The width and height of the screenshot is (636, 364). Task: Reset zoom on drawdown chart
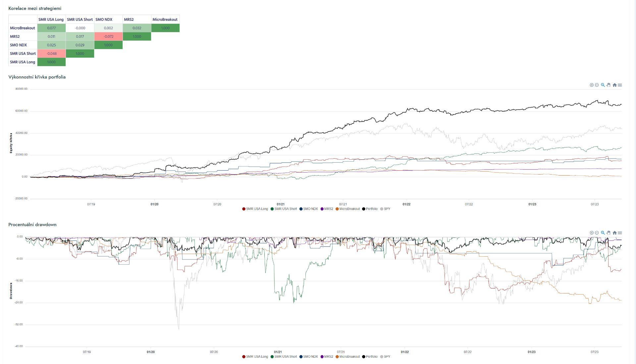(614, 233)
